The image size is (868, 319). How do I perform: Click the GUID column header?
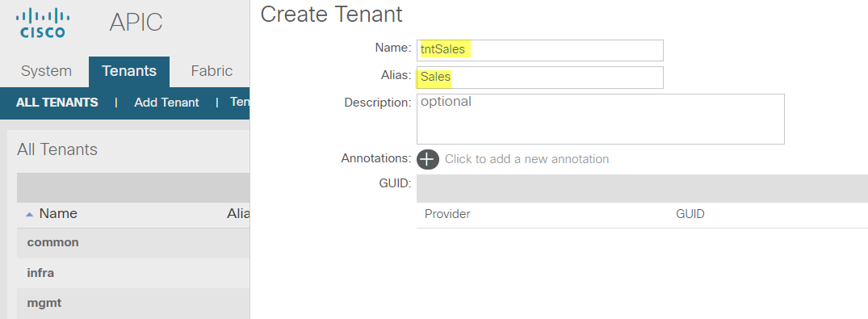tap(690, 214)
